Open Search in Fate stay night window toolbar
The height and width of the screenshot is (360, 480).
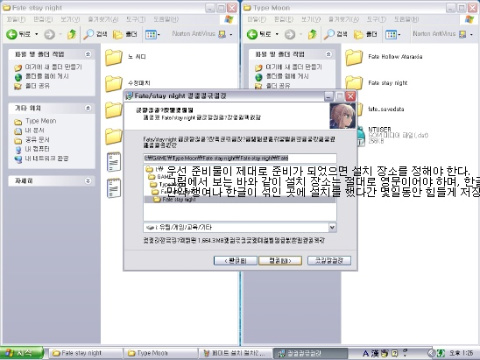[96, 34]
